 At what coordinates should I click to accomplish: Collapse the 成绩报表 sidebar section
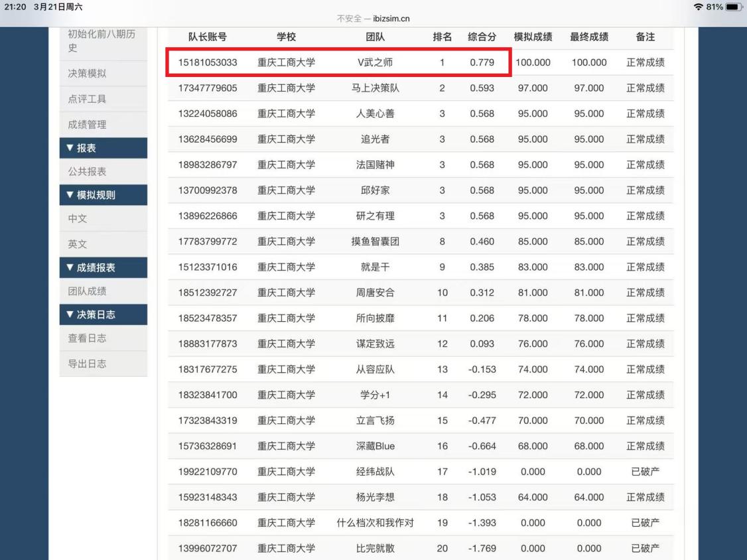(x=103, y=267)
